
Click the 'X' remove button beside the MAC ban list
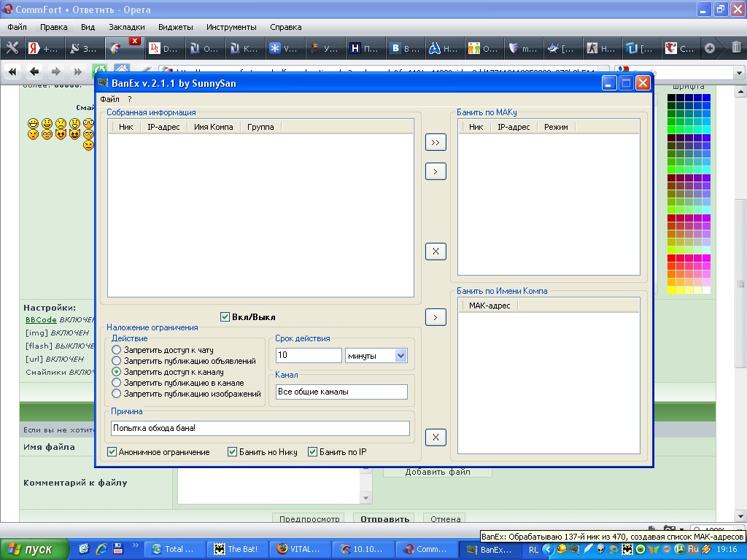coord(436,252)
